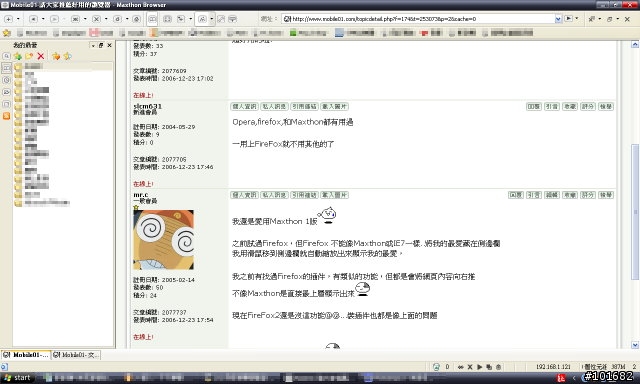Image resolution: width=640 pixels, height=384 pixels.
Task: Click the 192.168.1.121 IP in status bar
Action: point(553,367)
